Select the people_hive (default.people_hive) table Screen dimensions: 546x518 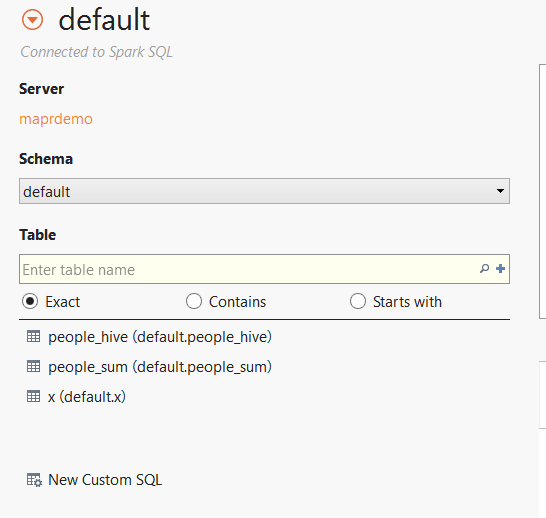click(160, 337)
